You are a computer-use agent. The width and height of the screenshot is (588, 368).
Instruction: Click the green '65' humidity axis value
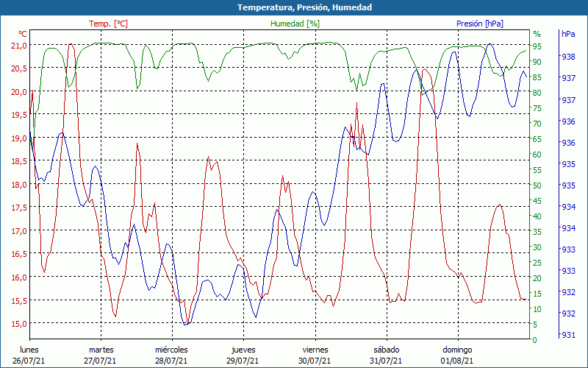tap(537, 139)
